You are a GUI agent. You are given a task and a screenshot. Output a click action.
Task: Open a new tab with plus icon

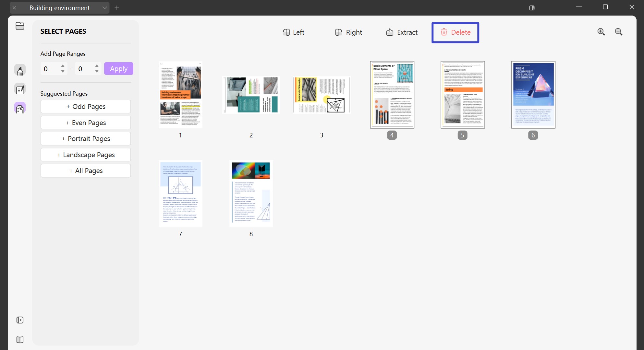point(117,8)
